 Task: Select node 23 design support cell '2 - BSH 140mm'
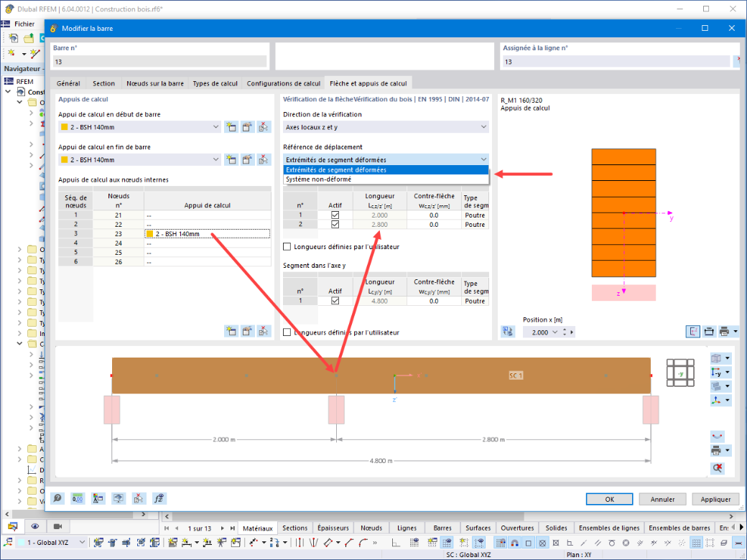pyautogui.click(x=208, y=234)
